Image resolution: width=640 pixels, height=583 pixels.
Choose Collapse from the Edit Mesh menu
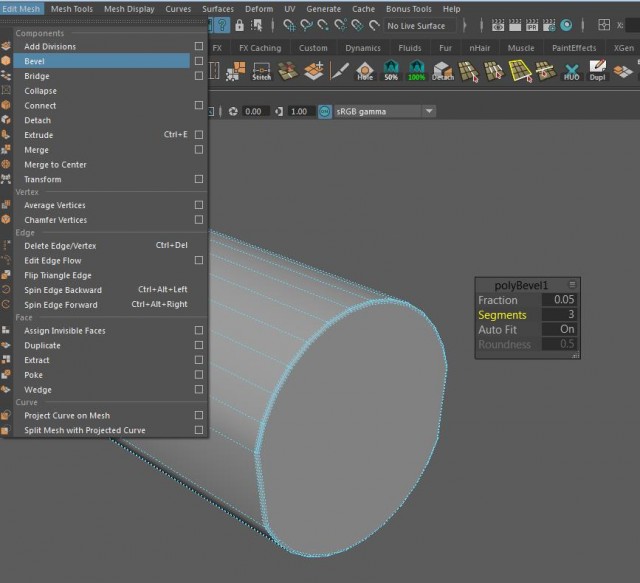102,91
